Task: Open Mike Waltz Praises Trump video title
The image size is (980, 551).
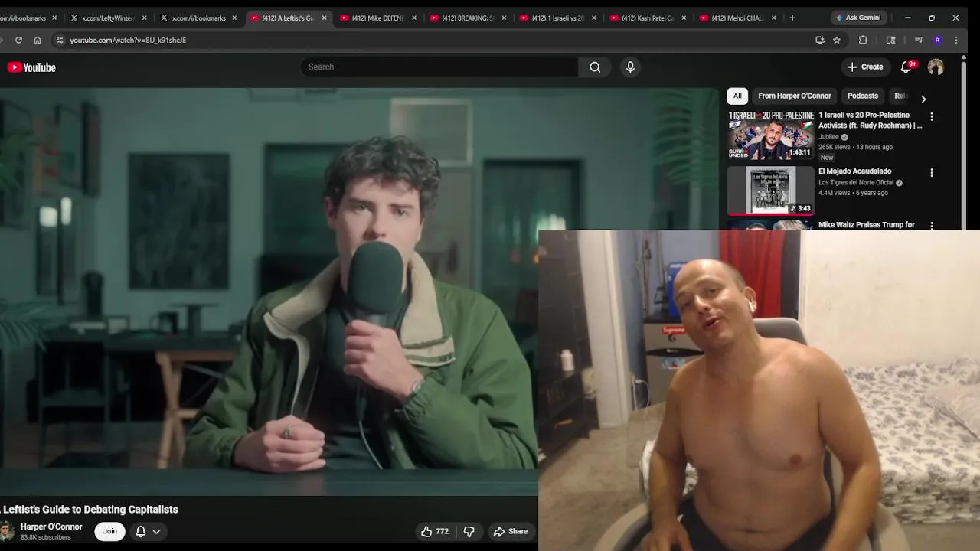Action: 867,225
